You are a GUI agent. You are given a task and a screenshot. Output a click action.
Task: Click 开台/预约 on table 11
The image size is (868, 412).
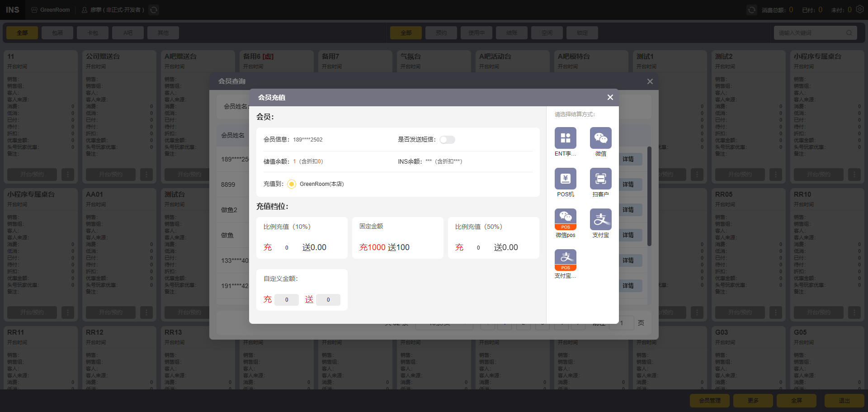click(x=32, y=174)
